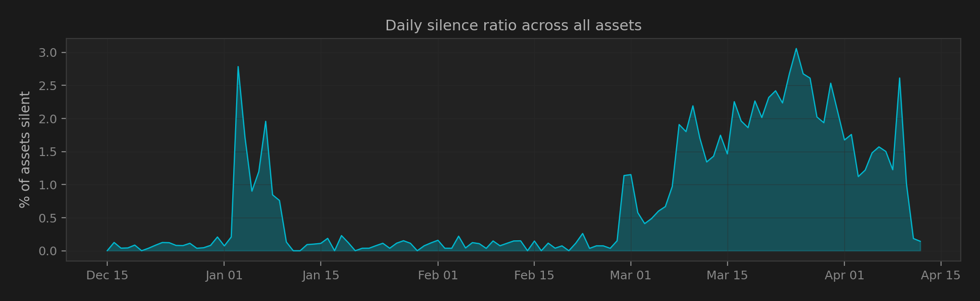This screenshot has height=301, width=980.
Task: Click the 'Feb 01' x-axis tick label
Action: point(438,275)
